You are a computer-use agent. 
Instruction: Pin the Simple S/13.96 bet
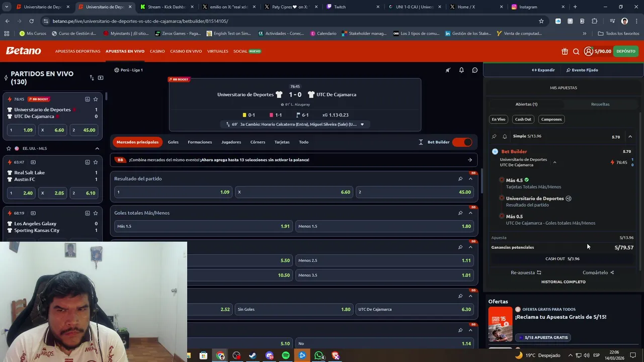(x=494, y=136)
